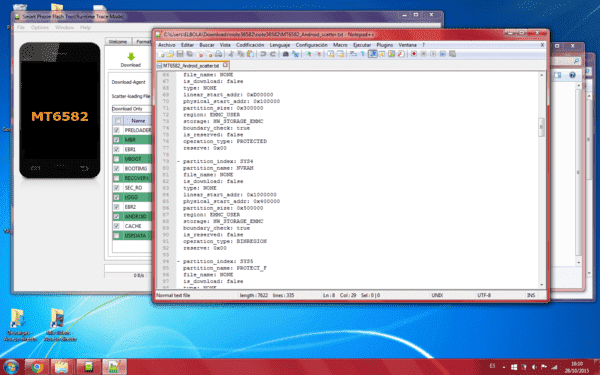Open the Configuración menu
The image size is (600, 375).
pos(311,45)
